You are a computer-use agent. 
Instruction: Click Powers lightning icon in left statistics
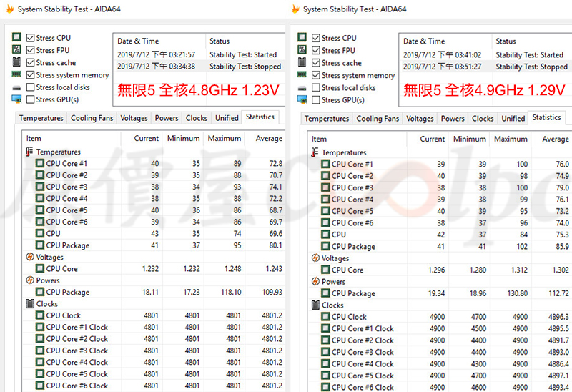coord(30,280)
